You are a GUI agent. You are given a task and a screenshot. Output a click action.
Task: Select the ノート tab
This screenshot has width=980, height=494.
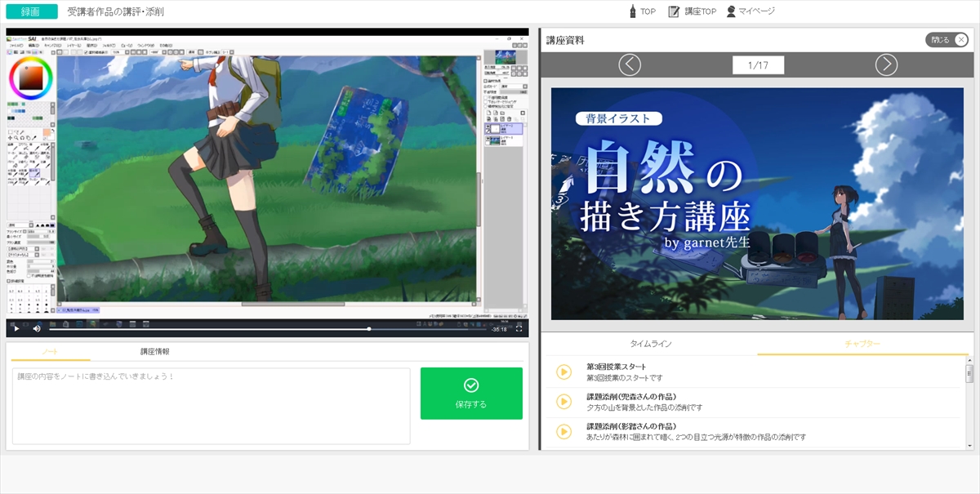50,351
